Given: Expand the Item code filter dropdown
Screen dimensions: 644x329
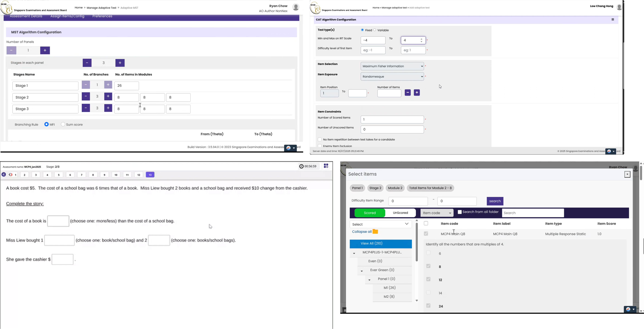Looking at the screenshot, I should (x=437, y=213).
